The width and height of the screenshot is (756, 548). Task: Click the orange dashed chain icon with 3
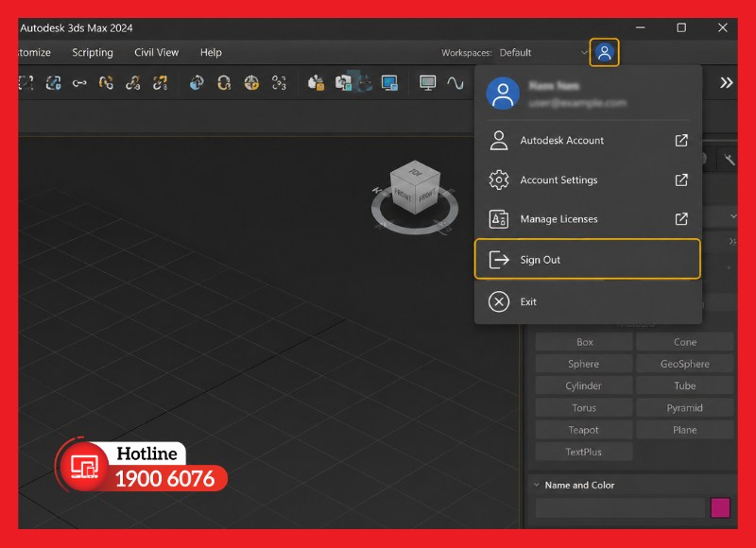click(160, 83)
